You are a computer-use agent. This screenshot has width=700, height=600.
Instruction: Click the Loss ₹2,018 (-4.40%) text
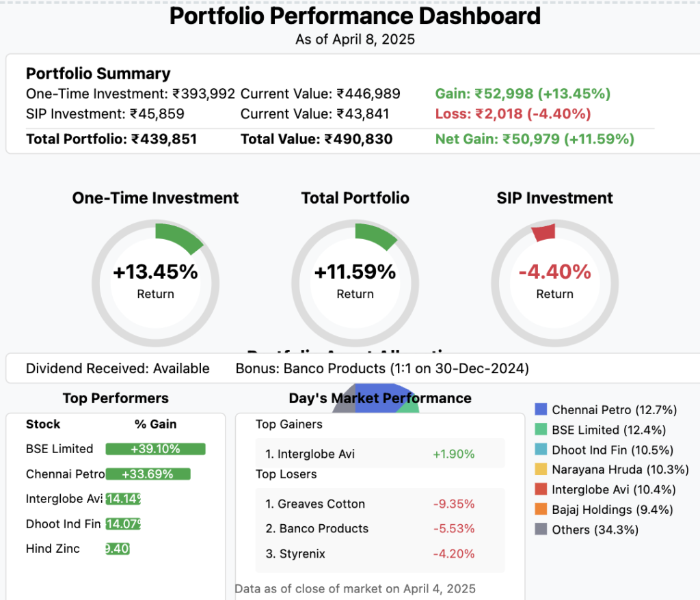513,113
